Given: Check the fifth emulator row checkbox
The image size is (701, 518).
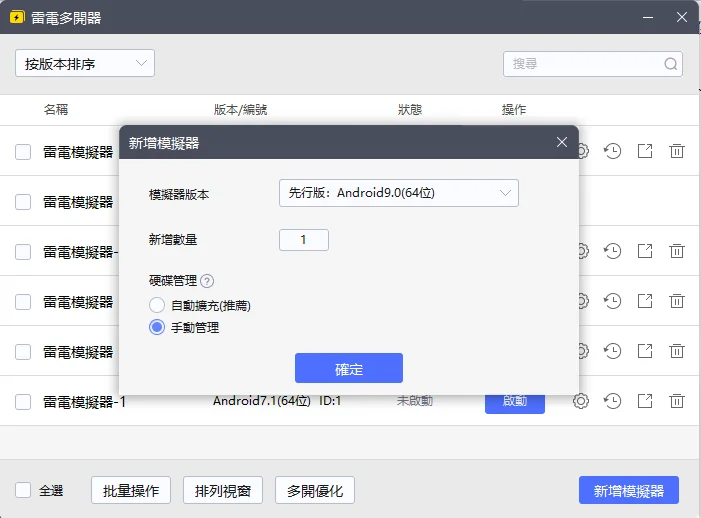Looking at the screenshot, I should pos(23,352).
